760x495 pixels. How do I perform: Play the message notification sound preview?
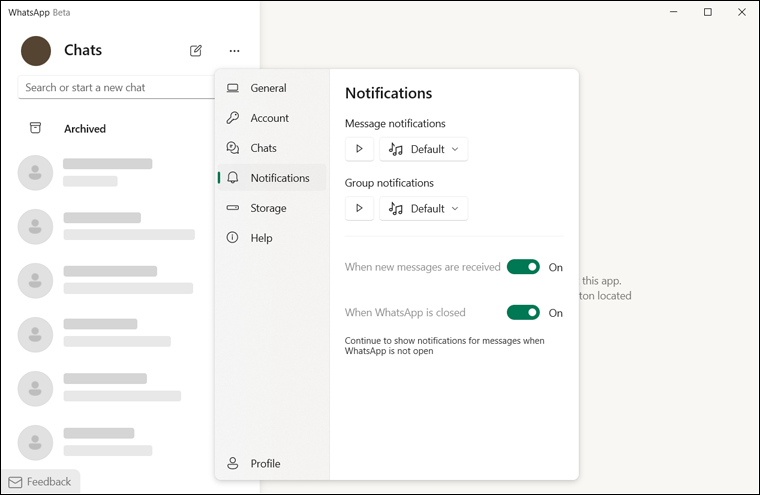[x=359, y=149]
